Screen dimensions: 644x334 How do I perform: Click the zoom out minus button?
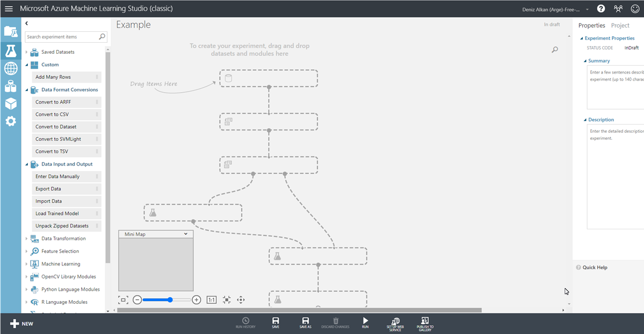click(x=137, y=300)
